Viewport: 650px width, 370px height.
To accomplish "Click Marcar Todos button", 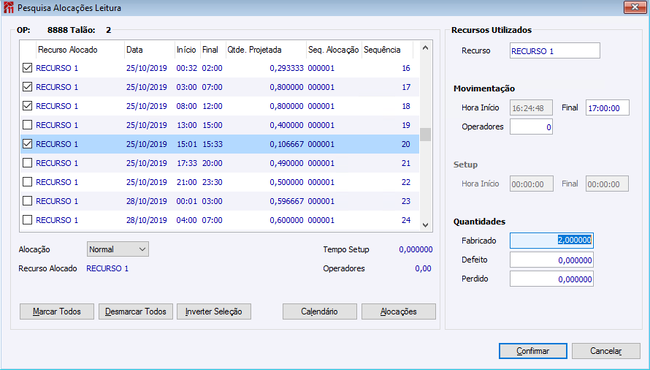I will [x=57, y=312].
